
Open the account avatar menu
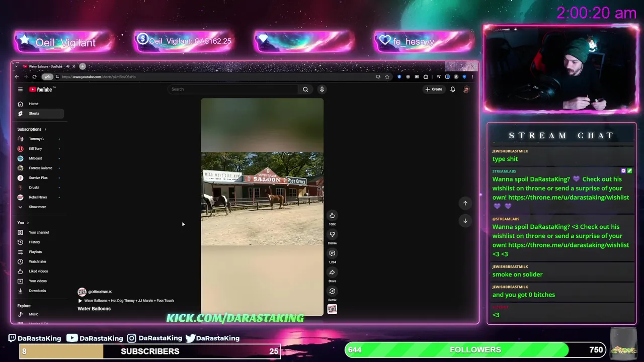click(x=466, y=89)
